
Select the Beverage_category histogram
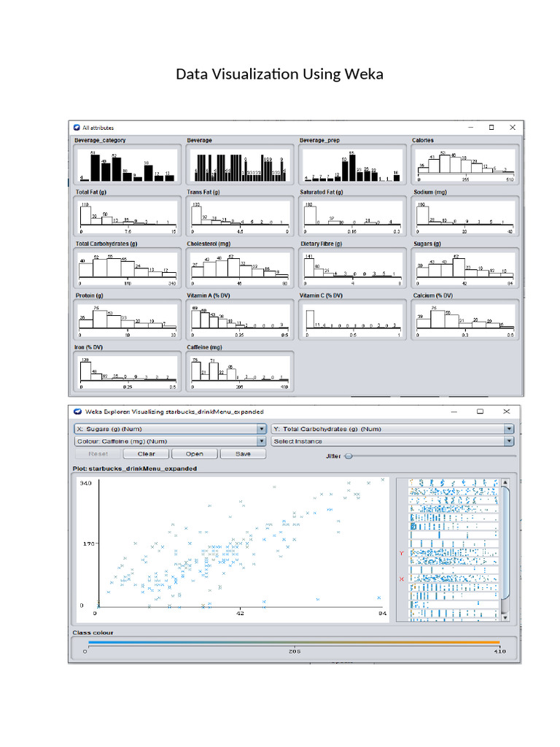click(x=127, y=165)
